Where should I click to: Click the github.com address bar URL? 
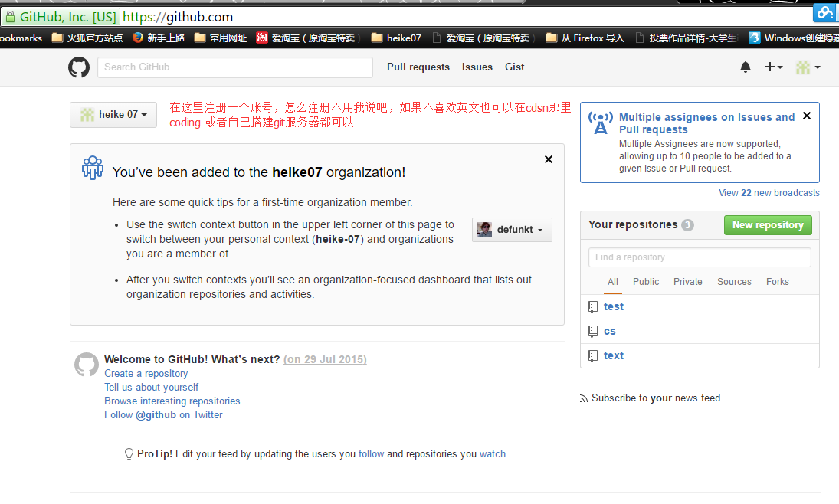click(x=178, y=17)
